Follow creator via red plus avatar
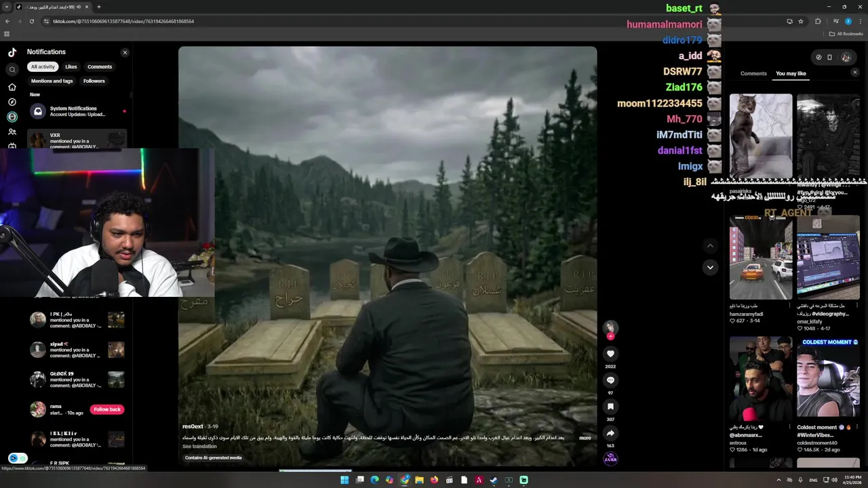This screenshot has height=488, width=868. tap(610, 336)
